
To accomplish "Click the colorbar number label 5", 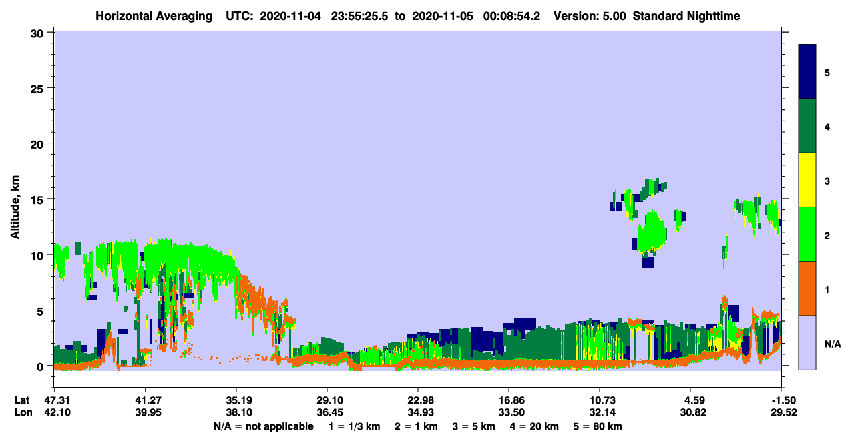I will point(827,73).
